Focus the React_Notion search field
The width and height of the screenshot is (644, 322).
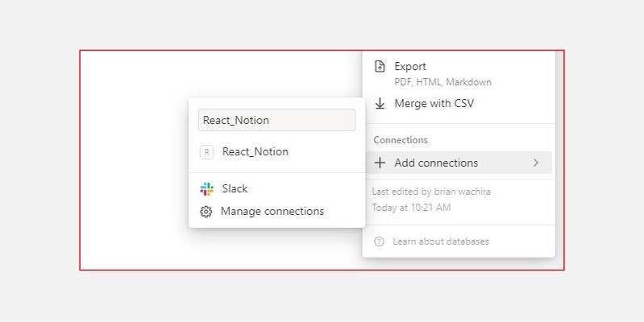[276, 120]
